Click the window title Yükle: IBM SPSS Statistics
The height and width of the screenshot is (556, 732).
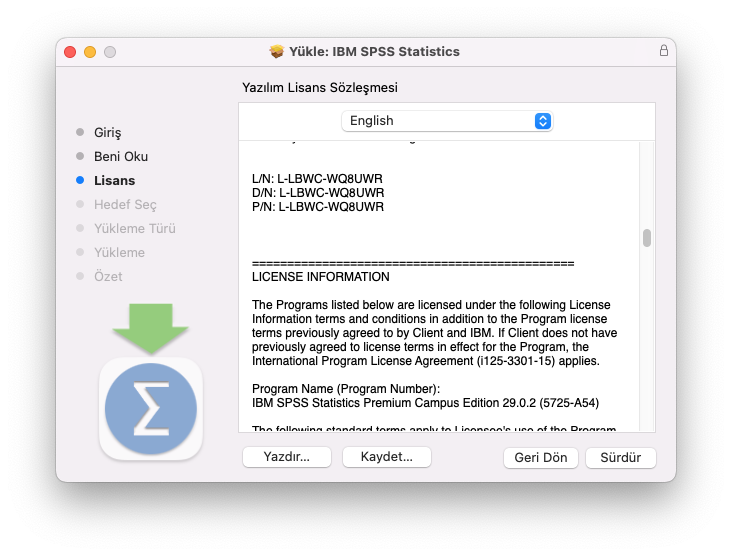(374, 51)
